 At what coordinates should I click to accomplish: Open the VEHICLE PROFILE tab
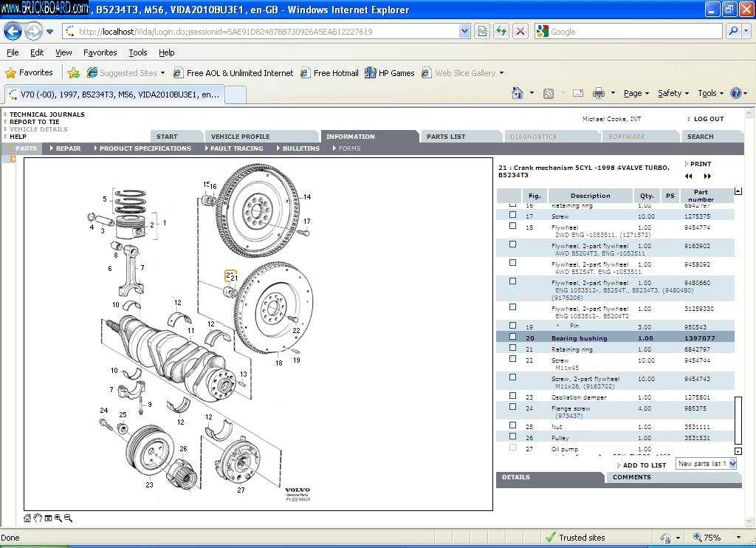[240, 137]
